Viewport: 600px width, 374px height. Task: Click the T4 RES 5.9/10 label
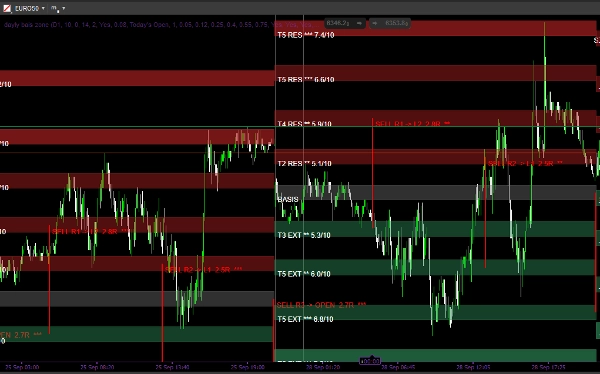click(x=304, y=124)
